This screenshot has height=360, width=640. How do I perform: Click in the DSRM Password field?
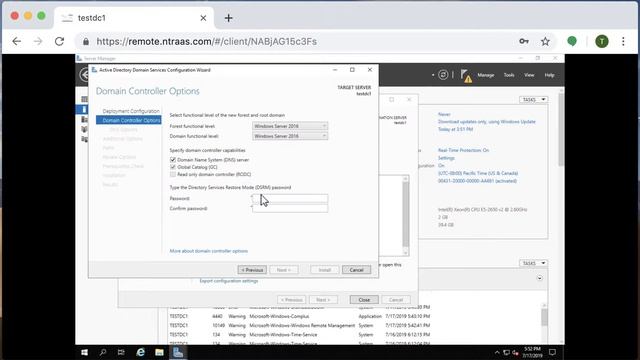click(290, 199)
